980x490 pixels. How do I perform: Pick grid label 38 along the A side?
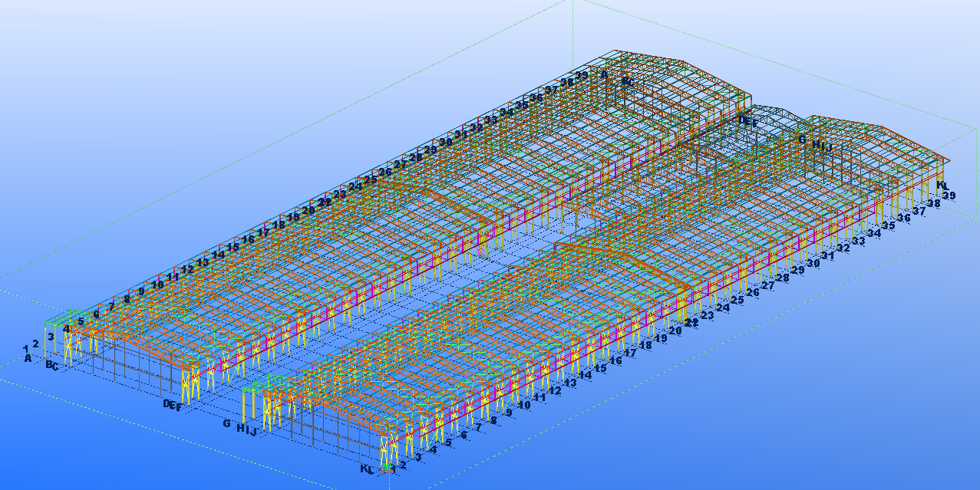pyautogui.click(x=566, y=82)
